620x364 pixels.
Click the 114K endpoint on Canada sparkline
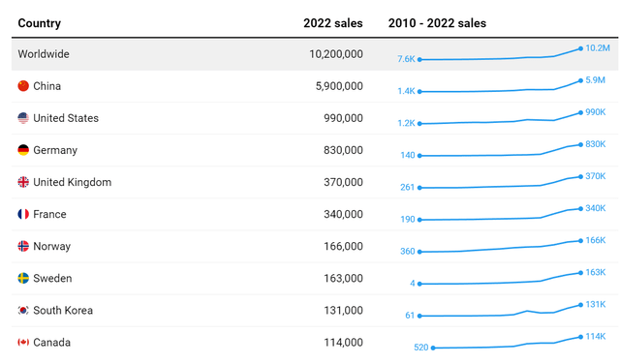click(x=580, y=337)
